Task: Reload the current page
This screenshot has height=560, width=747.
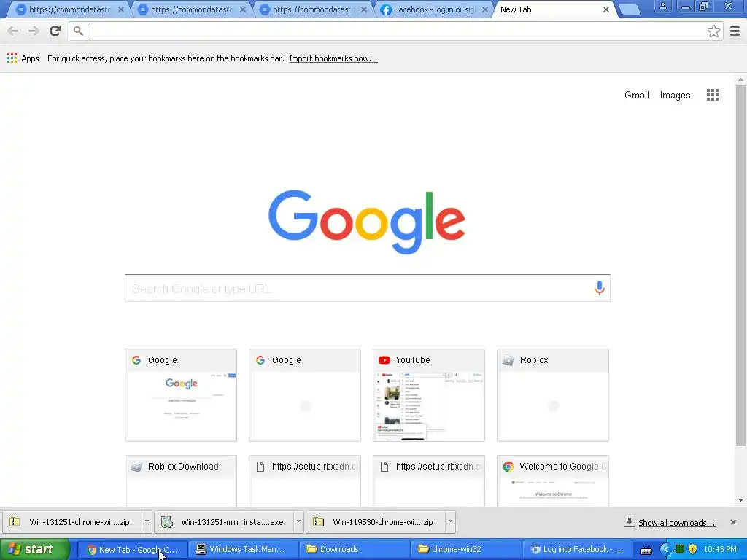Action: 55,31
